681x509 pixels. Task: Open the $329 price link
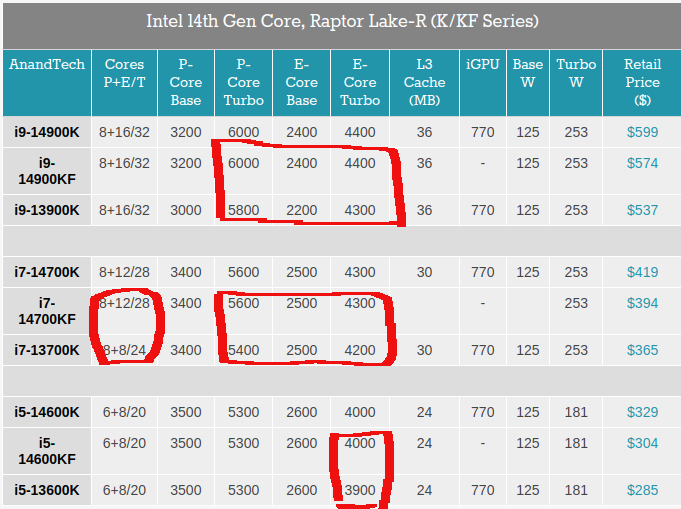click(642, 412)
